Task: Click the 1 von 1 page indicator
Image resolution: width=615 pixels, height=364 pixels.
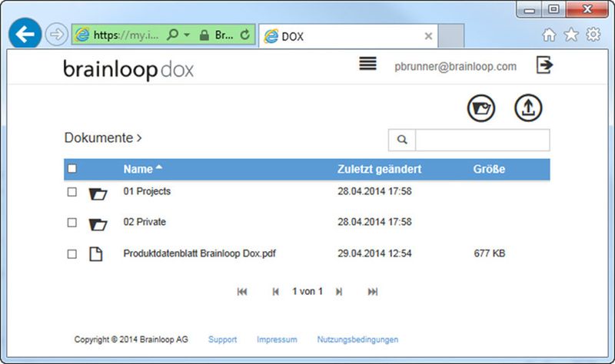Action: click(x=307, y=291)
